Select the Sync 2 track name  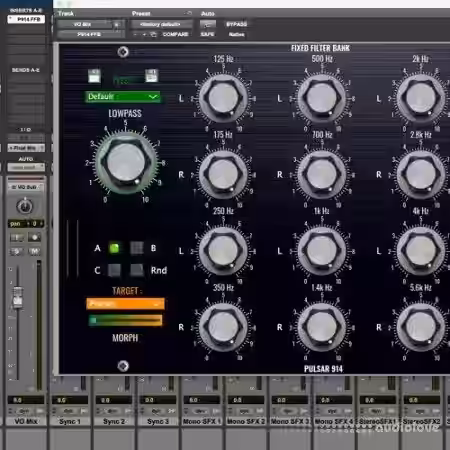(114, 421)
